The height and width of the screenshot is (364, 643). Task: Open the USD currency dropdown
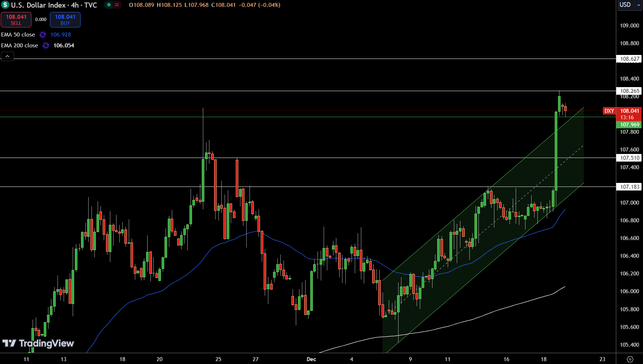click(629, 5)
